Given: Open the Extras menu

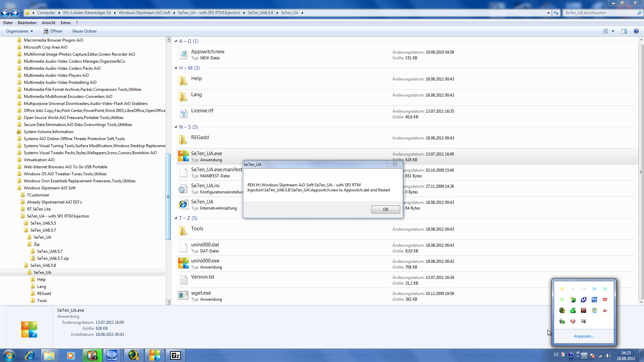Looking at the screenshot, I should [x=66, y=23].
